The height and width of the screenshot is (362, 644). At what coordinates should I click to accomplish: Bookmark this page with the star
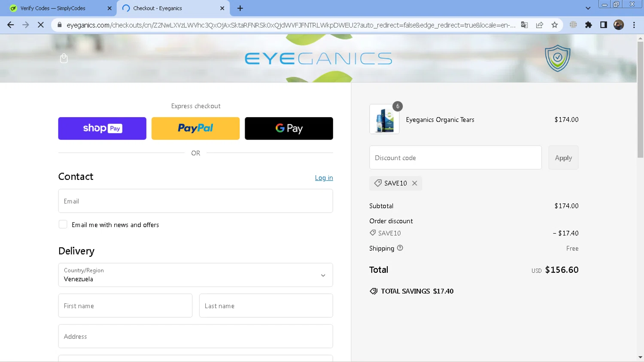pos(555,25)
